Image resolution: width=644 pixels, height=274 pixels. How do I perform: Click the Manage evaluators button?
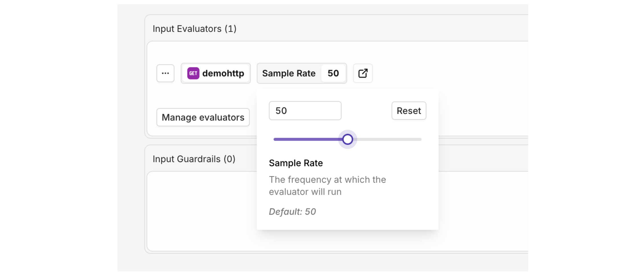(203, 117)
